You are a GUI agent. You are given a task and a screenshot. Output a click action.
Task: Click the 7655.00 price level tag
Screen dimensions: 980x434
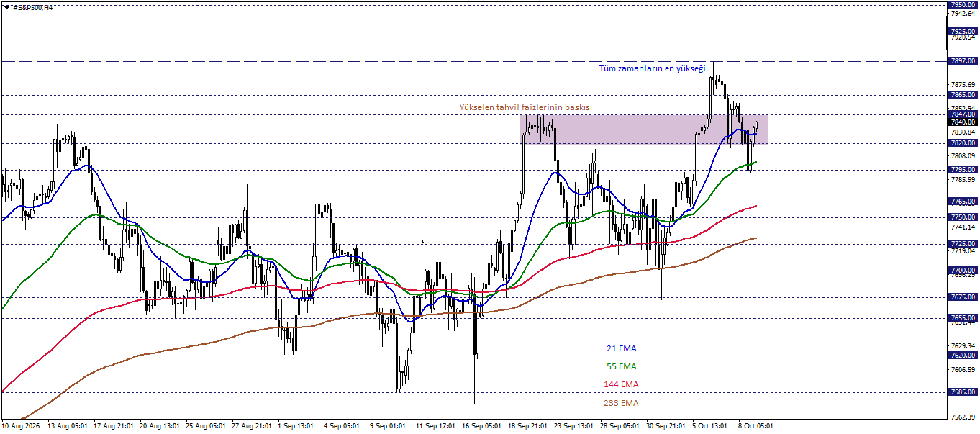[963, 317]
